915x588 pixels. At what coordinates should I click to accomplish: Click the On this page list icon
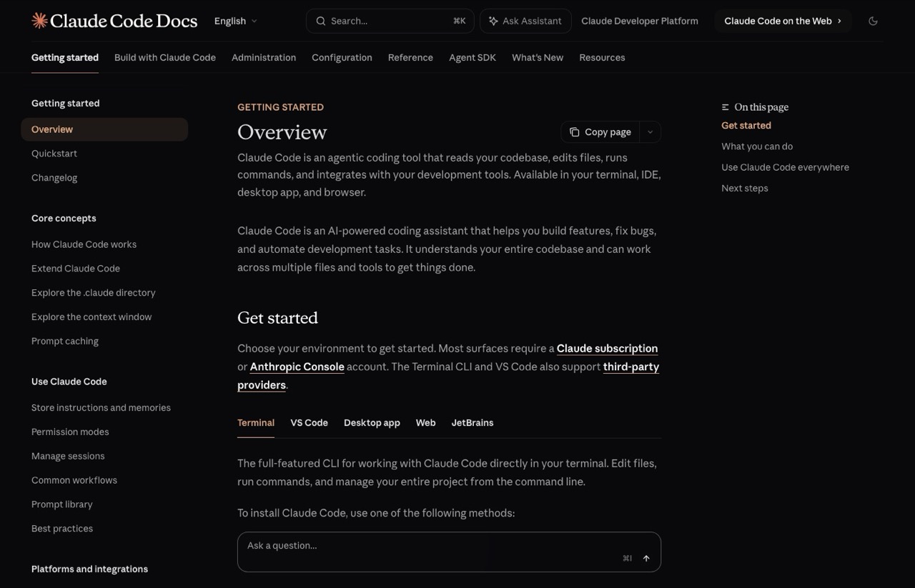[x=726, y=107]
